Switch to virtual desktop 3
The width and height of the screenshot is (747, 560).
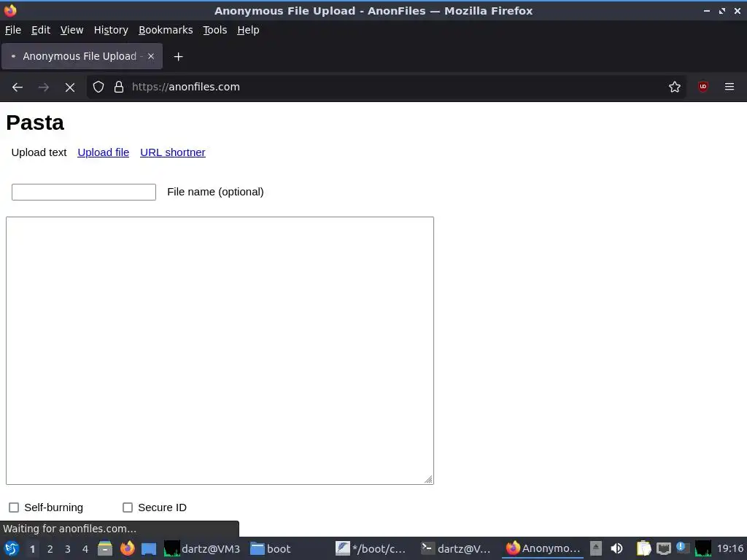tap(68, 549)
